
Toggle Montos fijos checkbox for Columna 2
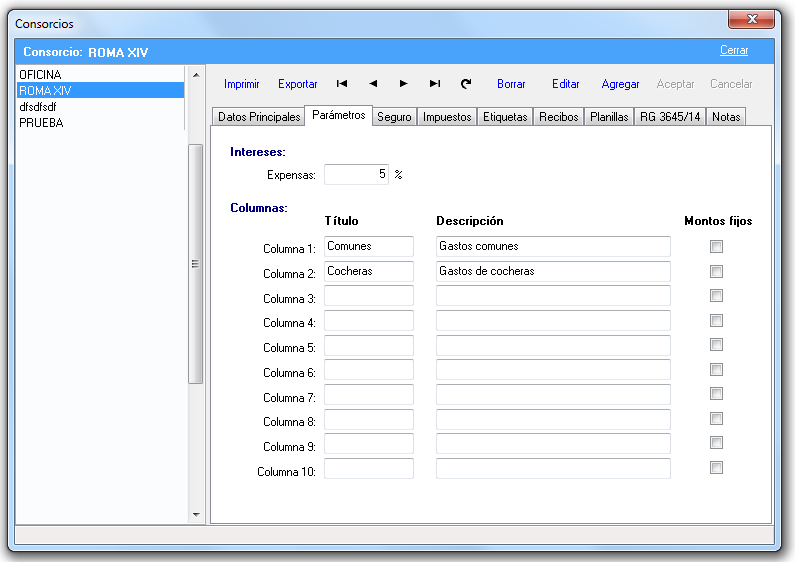(x=716, y=272)
